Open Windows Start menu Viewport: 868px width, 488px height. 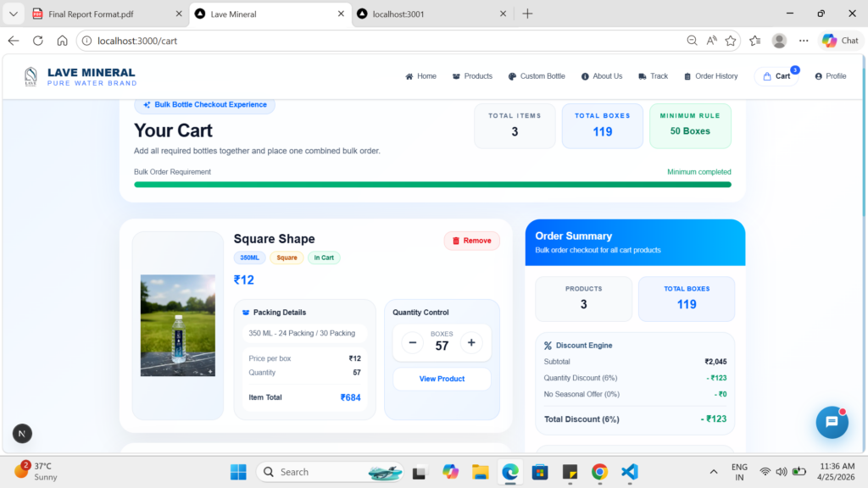click(x=238, y=472)
